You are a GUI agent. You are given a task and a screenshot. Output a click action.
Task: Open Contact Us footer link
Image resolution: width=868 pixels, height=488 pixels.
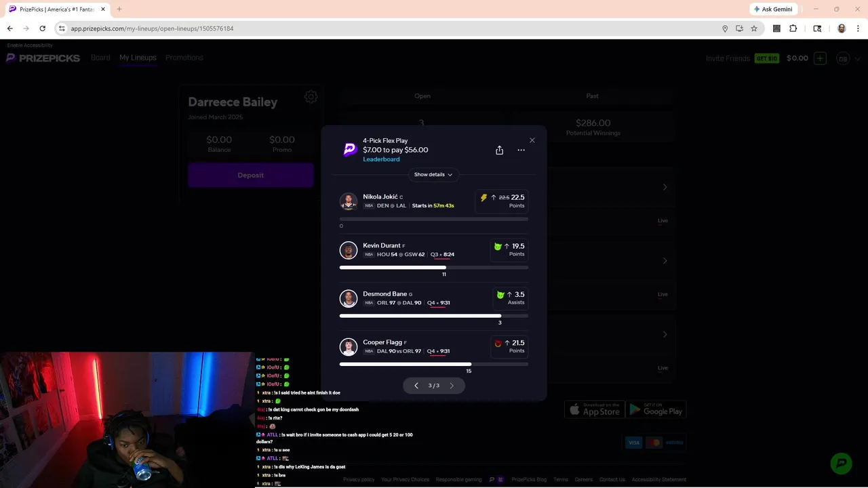pos(612,479)
